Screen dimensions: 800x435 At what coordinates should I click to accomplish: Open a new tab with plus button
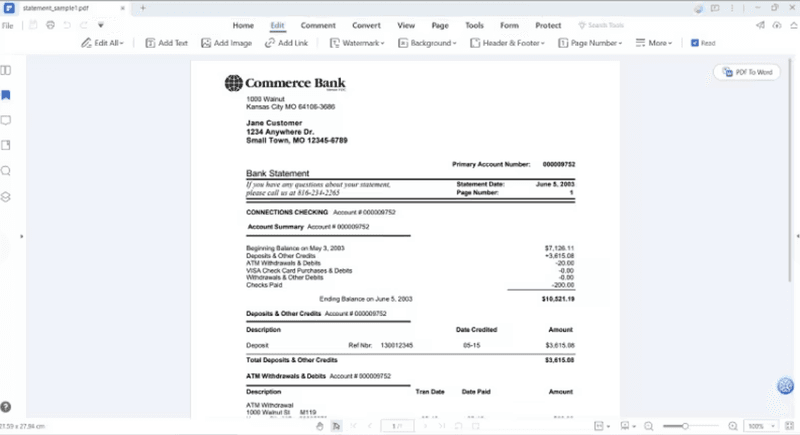click(x=143, y=8)
